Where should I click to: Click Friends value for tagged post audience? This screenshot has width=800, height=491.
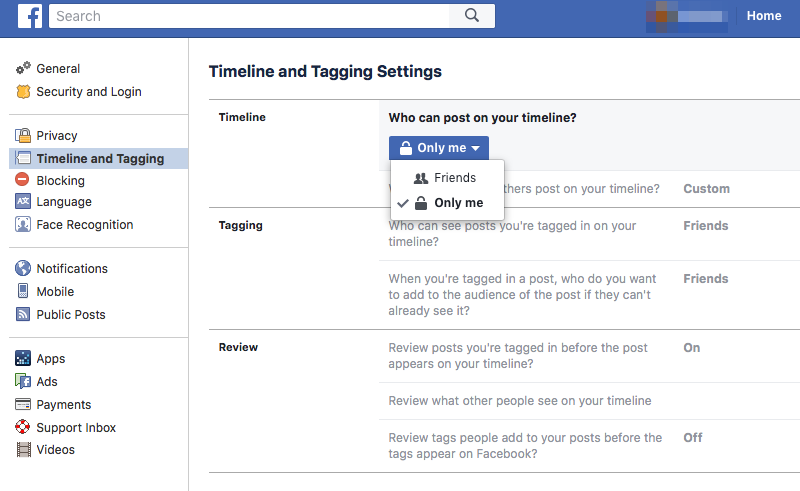(x=706, y=279)
